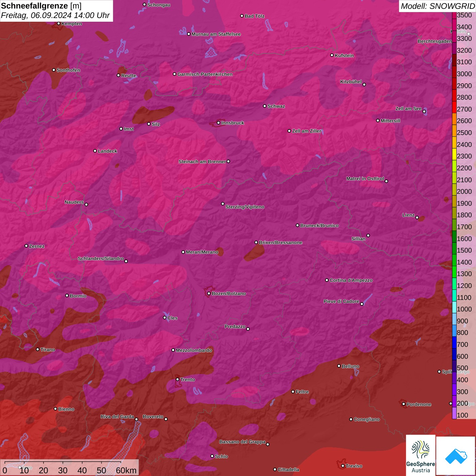Click the Trento city marker

pos(177,379)
